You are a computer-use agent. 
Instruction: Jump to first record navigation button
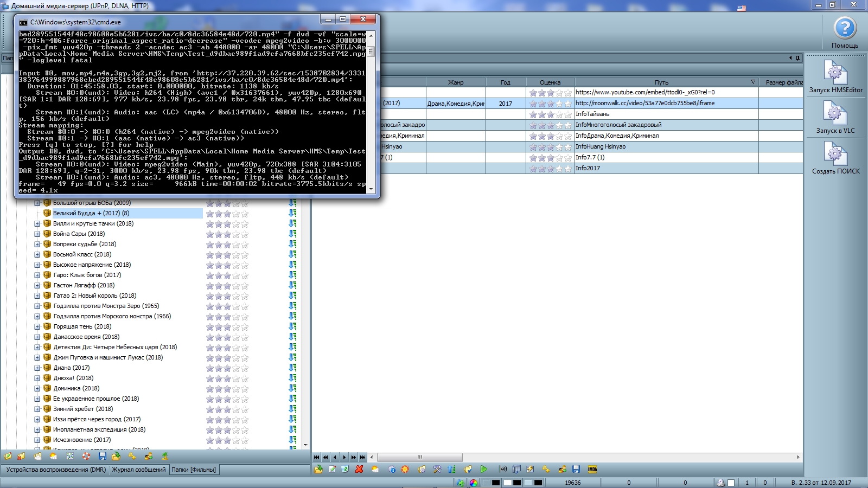pos(317,457)
